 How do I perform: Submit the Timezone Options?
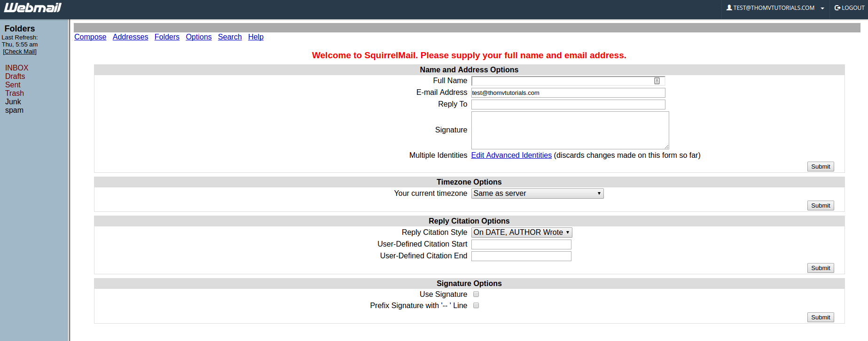[821, 205]
